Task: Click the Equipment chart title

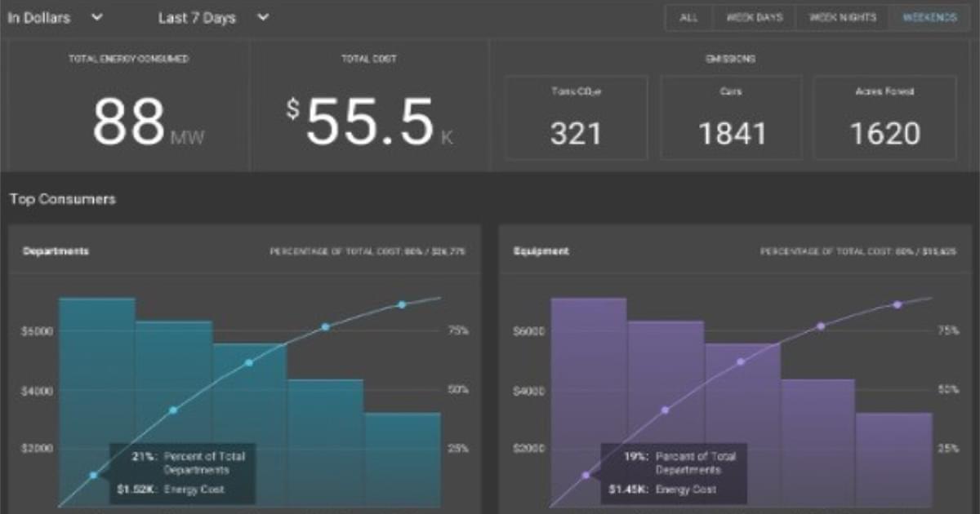Action: coord(540,251)
